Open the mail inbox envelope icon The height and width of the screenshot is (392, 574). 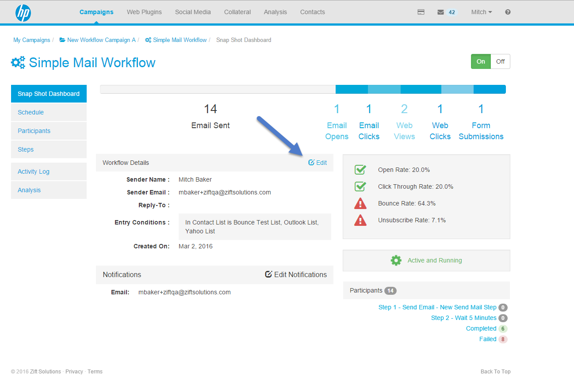[x=440, y=12]
